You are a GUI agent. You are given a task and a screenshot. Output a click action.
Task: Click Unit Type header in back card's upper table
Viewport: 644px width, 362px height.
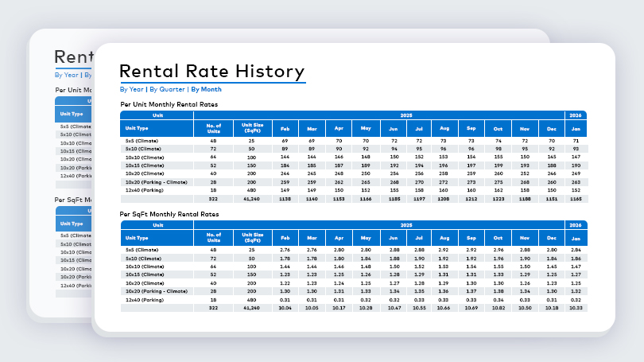point(73,114)
